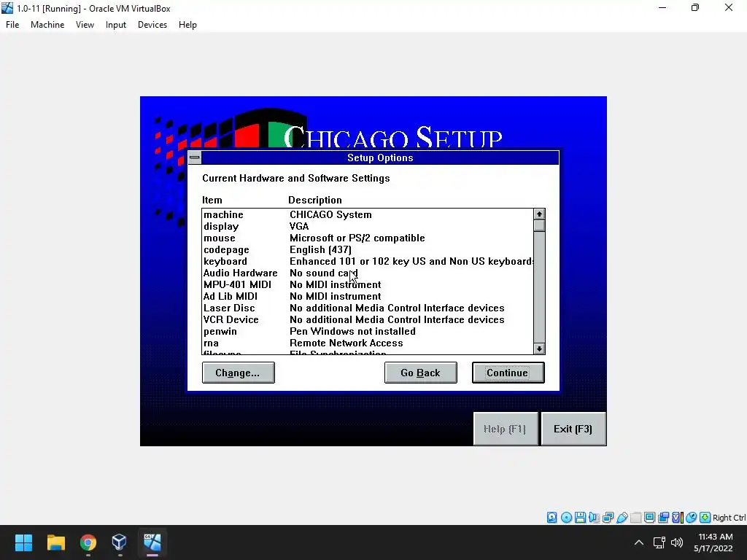Image resolution: width=747 pixels, height=560 pixels.
Task: Open the network tray icon
Action: 659,542
